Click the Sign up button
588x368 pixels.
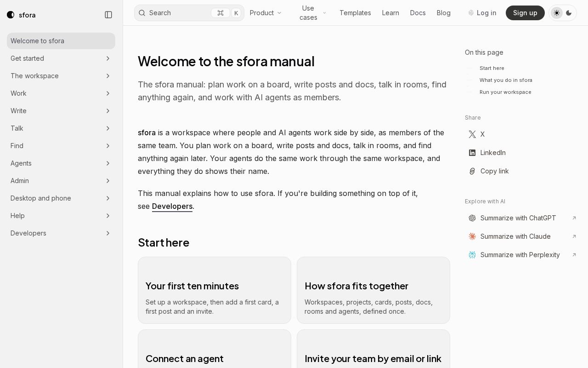(x=525, y=13)
